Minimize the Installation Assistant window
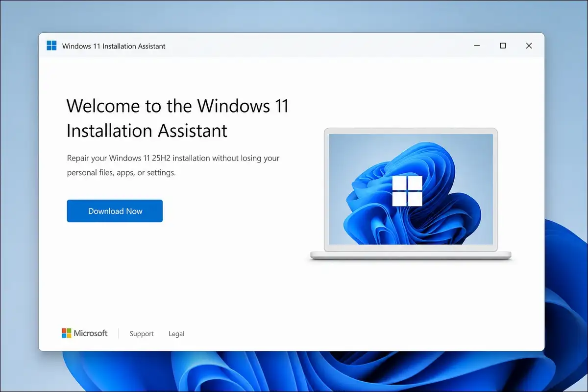 click(x=477, y=46)
